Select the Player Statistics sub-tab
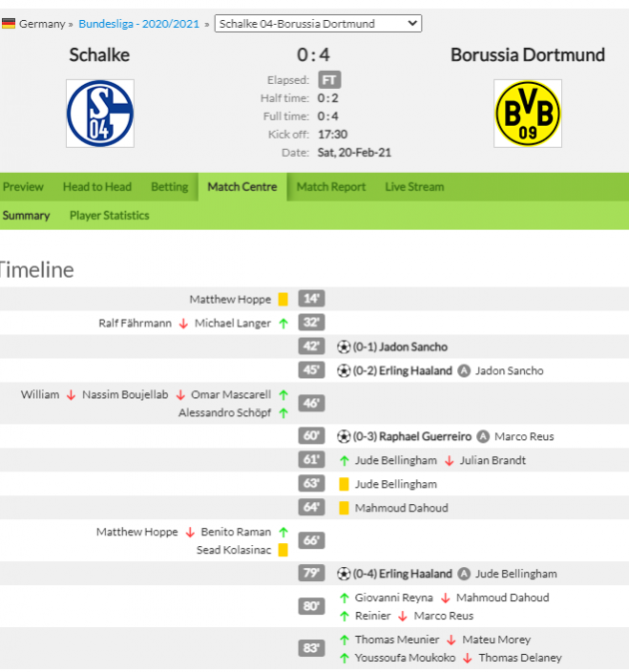The image size is (629, 672). [x=109, y=216]
